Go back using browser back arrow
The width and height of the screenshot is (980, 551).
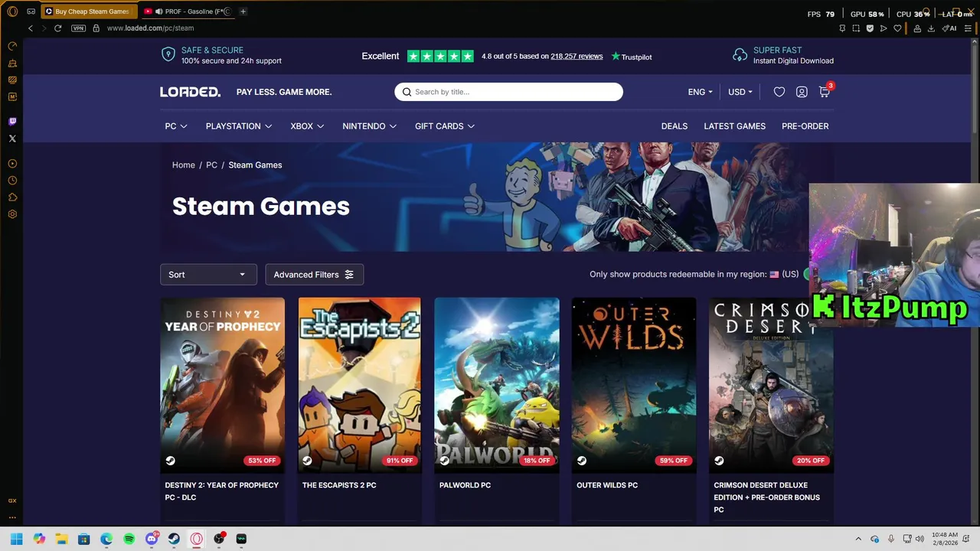(x=31, y=28)
